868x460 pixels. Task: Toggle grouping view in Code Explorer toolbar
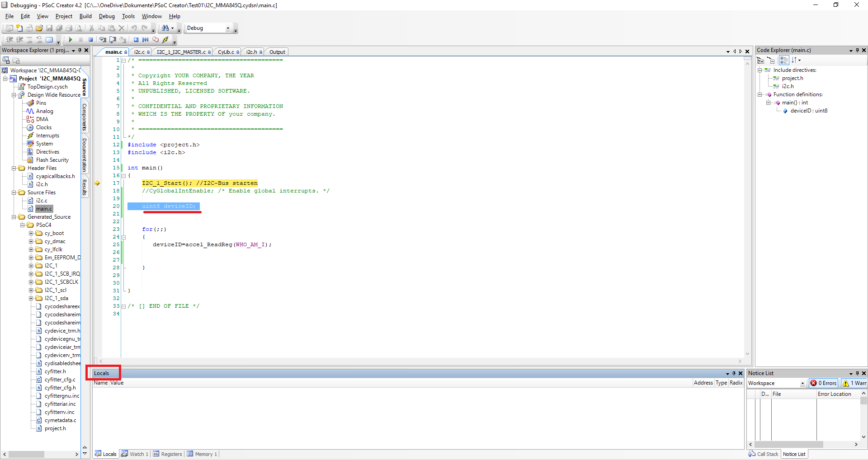[x=784, y=60]
